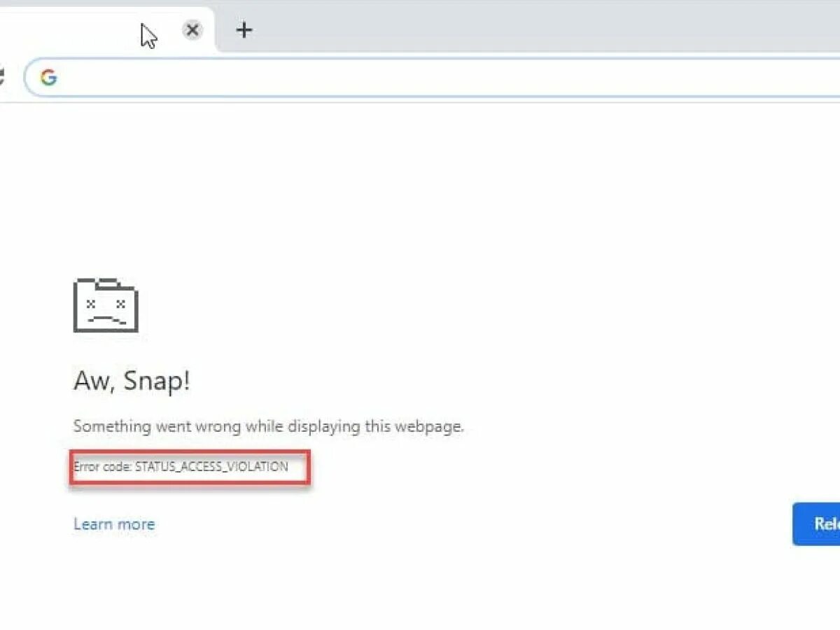The image size is (840, 630).
Task: Close the current browser tab
Action: (192, 30)
